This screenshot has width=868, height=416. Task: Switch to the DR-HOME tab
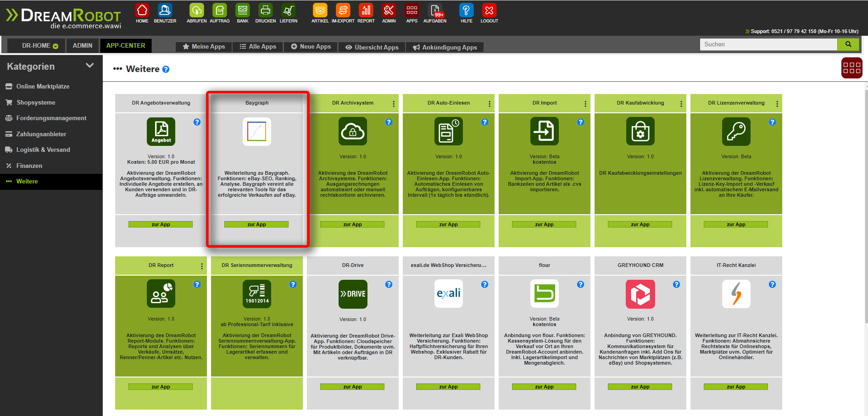[36, 45]
